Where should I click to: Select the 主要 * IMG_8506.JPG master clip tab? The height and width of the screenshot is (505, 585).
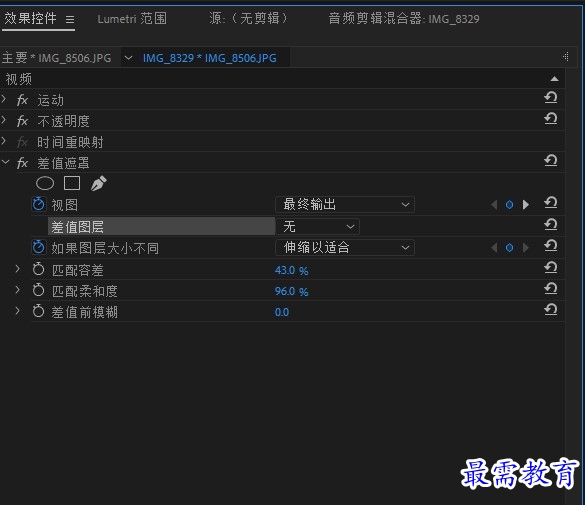coord(57,58)
